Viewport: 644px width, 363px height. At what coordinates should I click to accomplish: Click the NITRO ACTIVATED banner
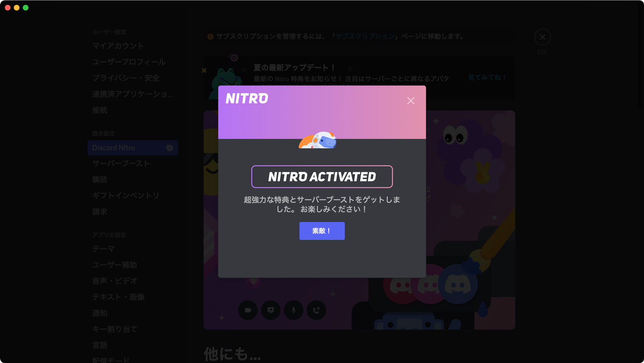322,177
